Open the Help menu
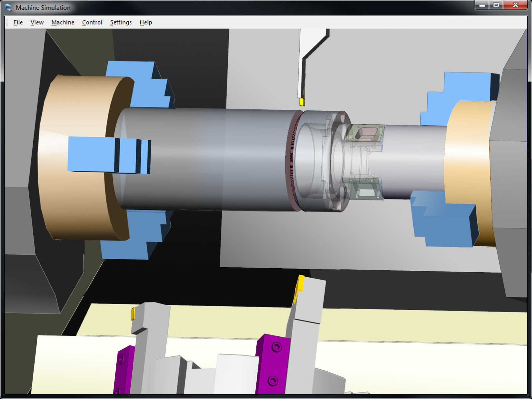Image resolution: width=532 pixels, height=399 pixels. [146, 22]
